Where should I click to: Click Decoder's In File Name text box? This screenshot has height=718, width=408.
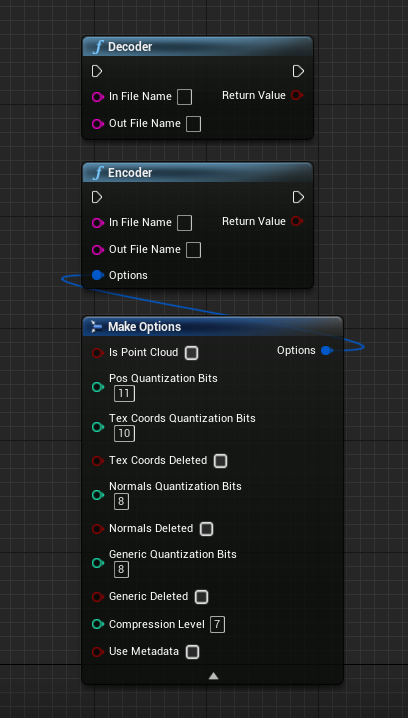(x=185, y=97)
